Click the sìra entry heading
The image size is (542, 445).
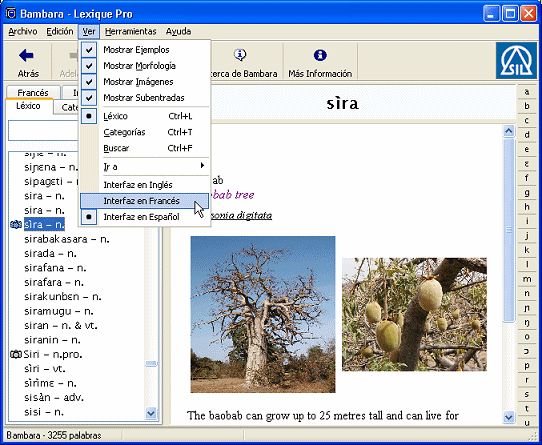[343, 103]
